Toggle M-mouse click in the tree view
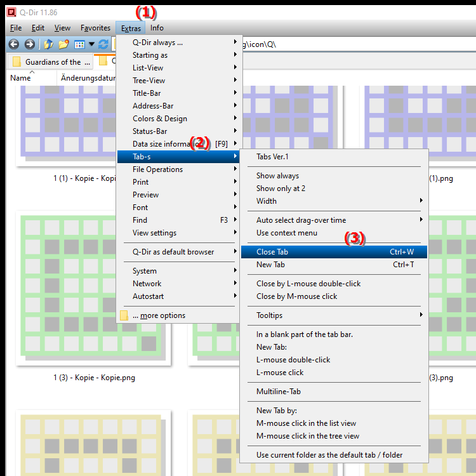 334,436
